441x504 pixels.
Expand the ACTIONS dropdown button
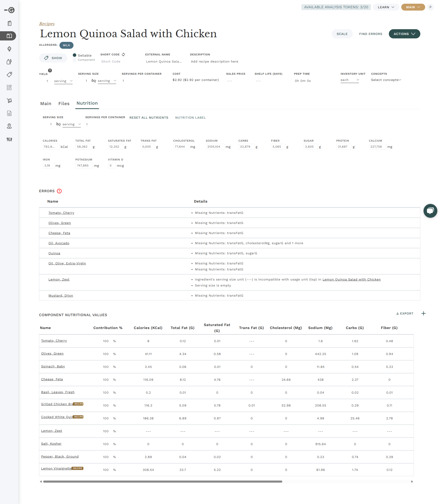click(x=404, y=34)
